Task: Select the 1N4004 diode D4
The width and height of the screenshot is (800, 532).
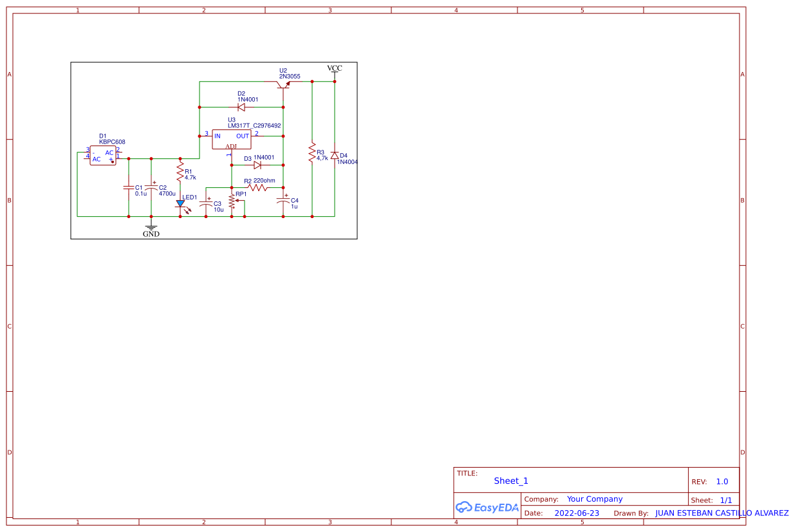Action: click(x=335, y=156)
